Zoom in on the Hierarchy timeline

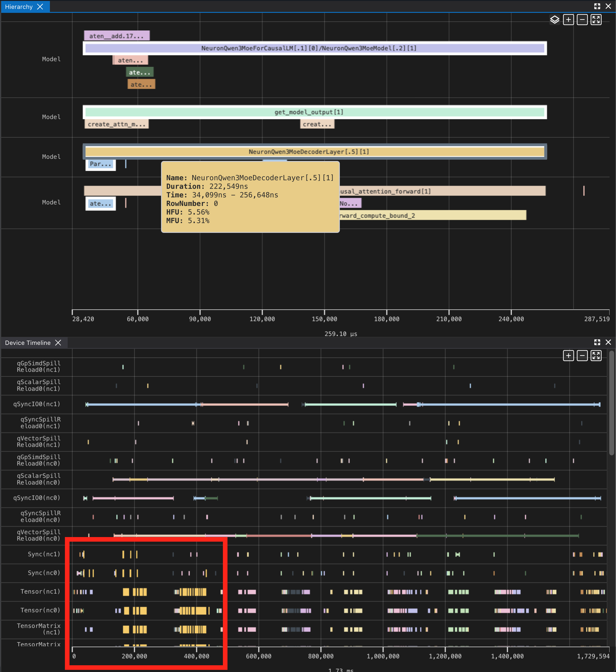pyautogui.click(x=568, y=20)
